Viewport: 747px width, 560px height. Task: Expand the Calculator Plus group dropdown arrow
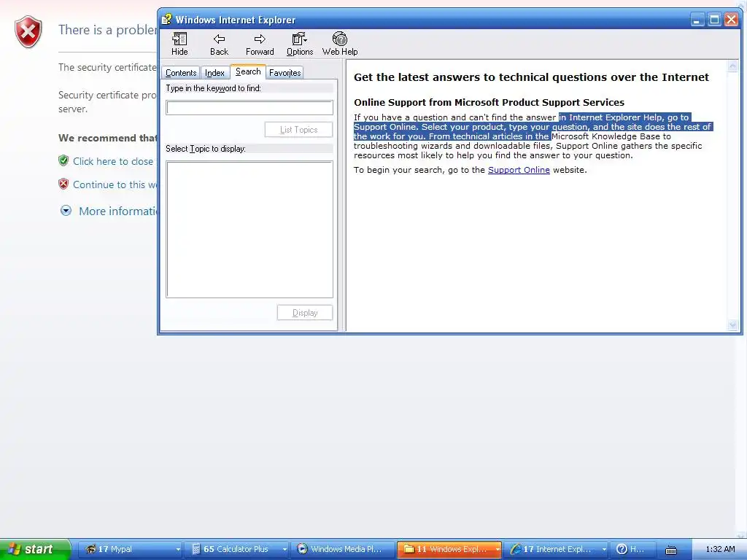(x=285, y=550)
